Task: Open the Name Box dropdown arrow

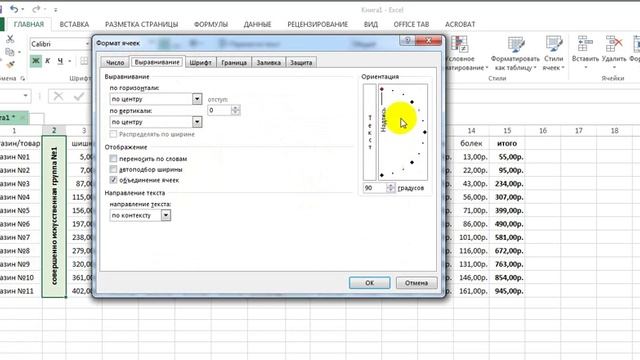Action: pos(25,96)
